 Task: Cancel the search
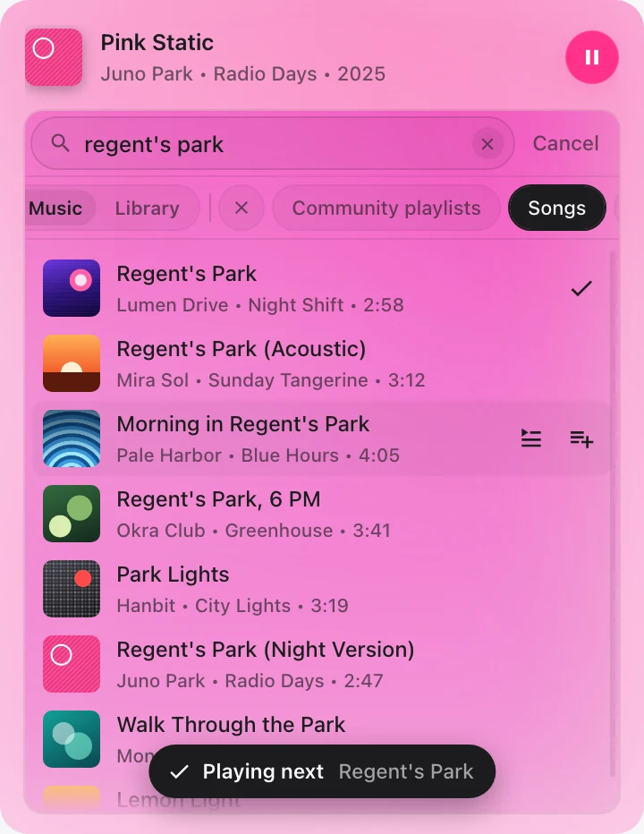click(x=565, y=143)
